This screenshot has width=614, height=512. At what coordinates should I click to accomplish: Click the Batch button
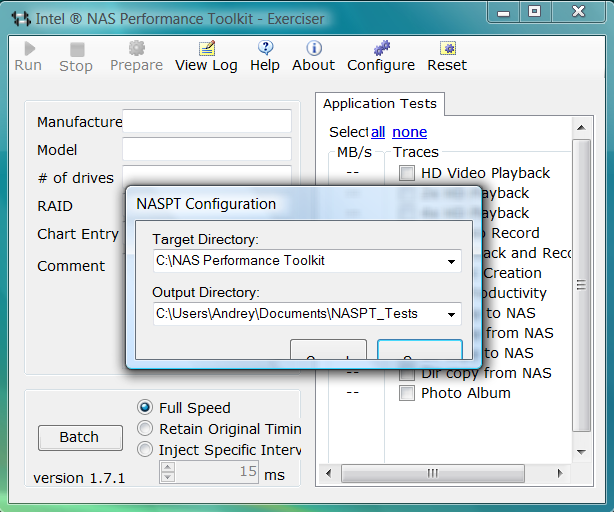(x=79, y=437)
